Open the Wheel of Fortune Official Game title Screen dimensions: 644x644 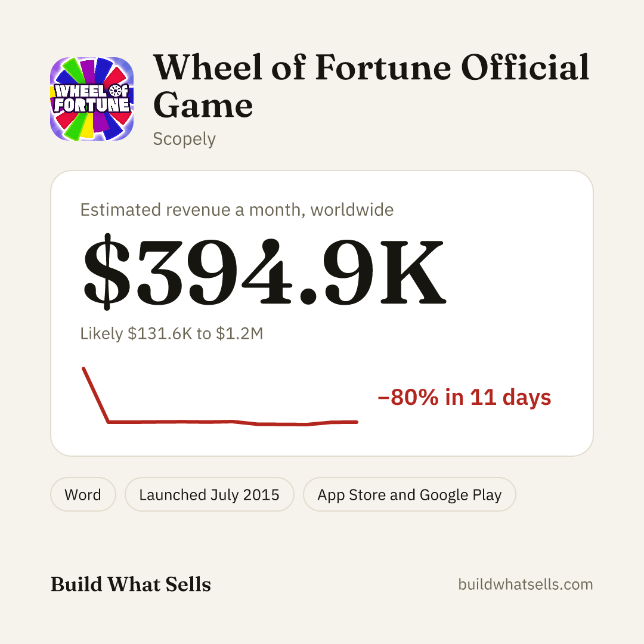pos(371,86)
